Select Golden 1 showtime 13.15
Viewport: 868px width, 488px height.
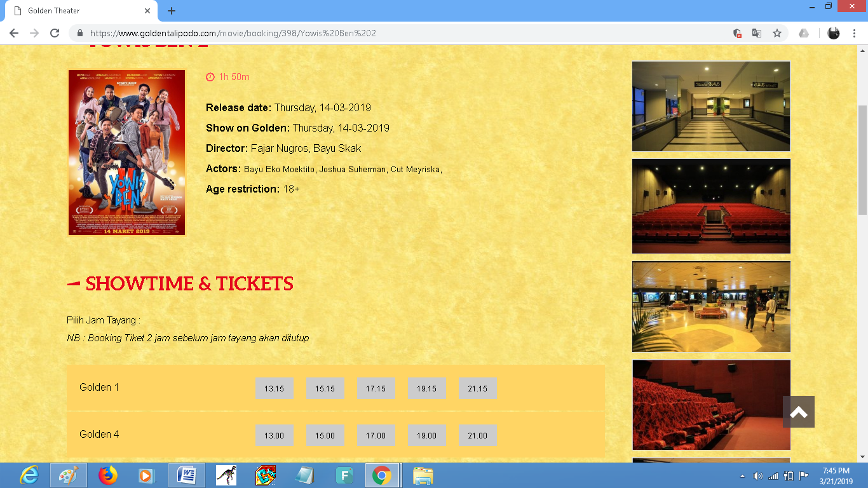[274, 388]
